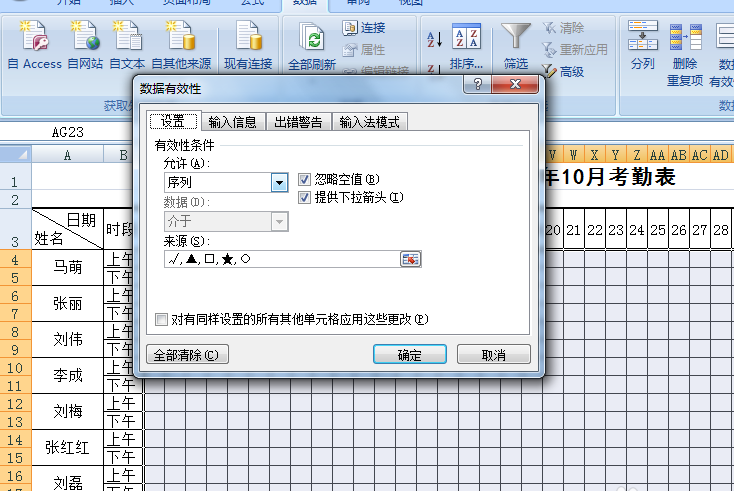The image size is (734, 491).
Task: Enable apply changes to all same-setting cells
Action: coord(161,320)
